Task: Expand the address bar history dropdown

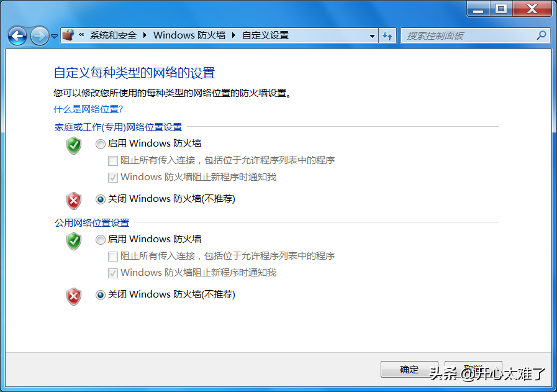Action: click(373, 35)
